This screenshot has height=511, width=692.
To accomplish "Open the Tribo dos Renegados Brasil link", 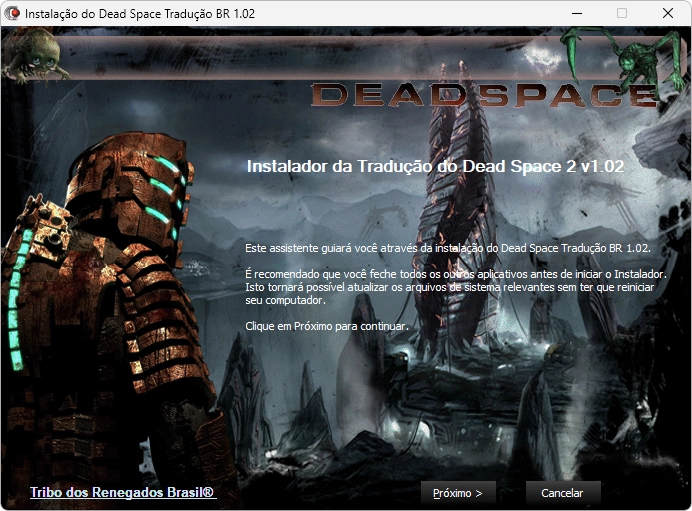I will 122,492.
